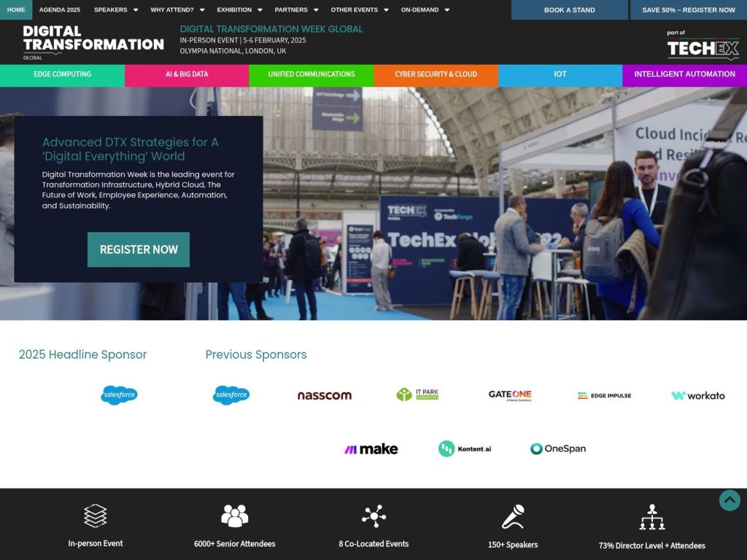
Task: Select the HOME menu item
Action: point(15,10)
